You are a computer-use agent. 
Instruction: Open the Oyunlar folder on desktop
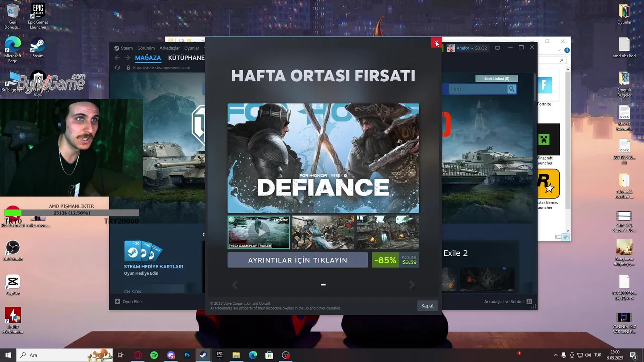pos(624,14)
